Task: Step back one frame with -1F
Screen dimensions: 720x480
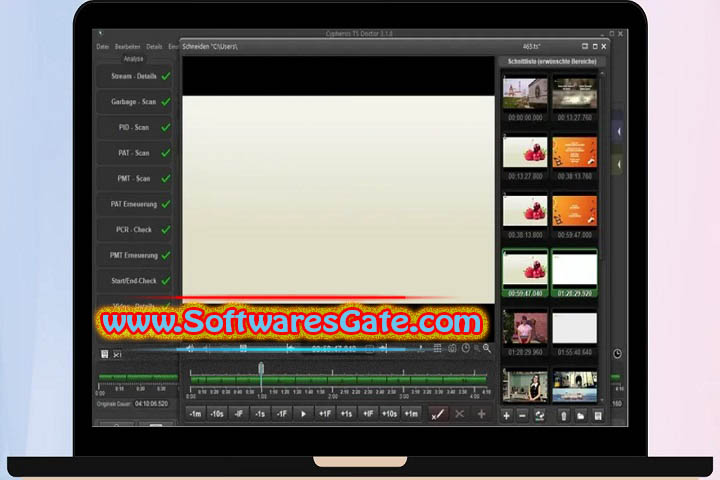Action: 281,414
